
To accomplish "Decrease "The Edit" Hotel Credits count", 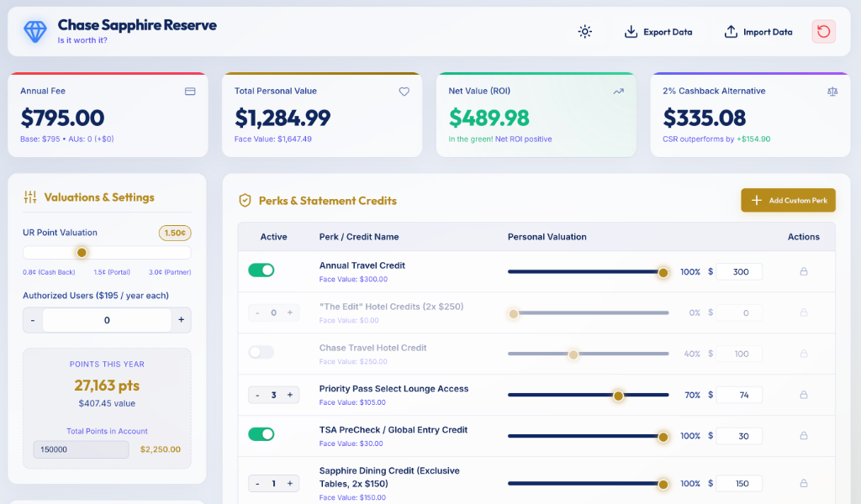I will 257,312.
